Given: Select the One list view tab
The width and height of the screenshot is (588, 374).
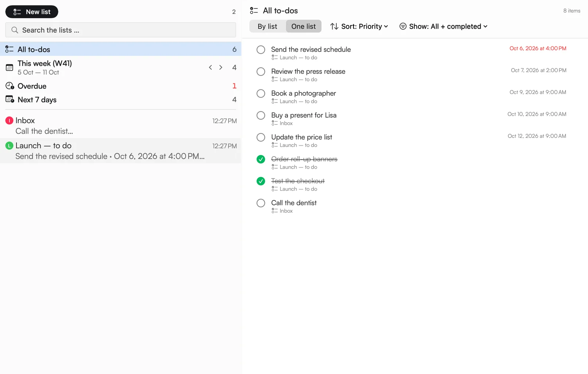Looking at the screenshot, I should click(304, 26).
